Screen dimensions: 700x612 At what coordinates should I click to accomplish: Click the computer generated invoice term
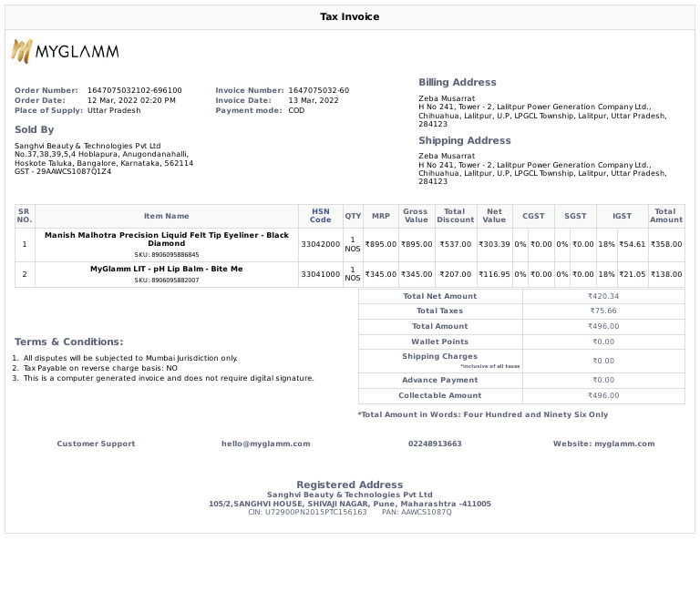[x=169, y=378]
